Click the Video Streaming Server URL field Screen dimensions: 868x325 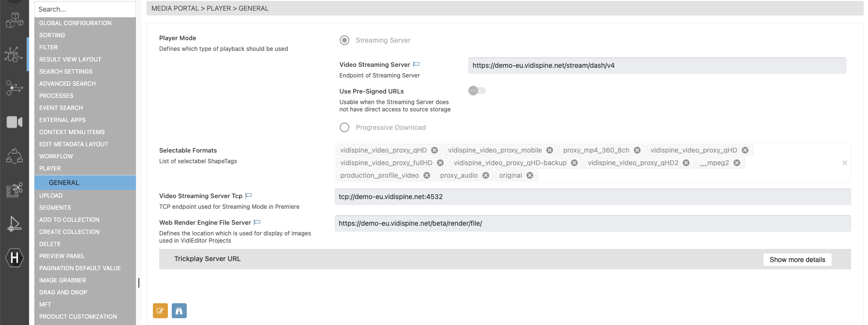[x=657, y=65]
